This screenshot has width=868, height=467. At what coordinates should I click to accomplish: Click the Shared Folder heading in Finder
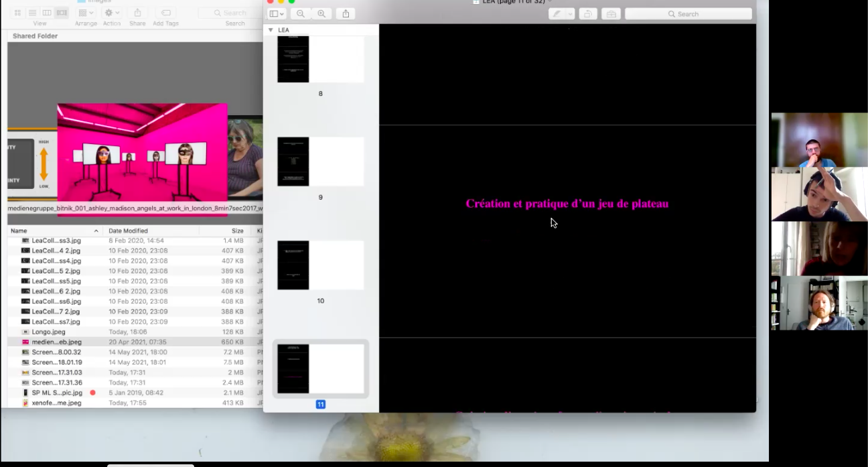(x=35, y=36)
